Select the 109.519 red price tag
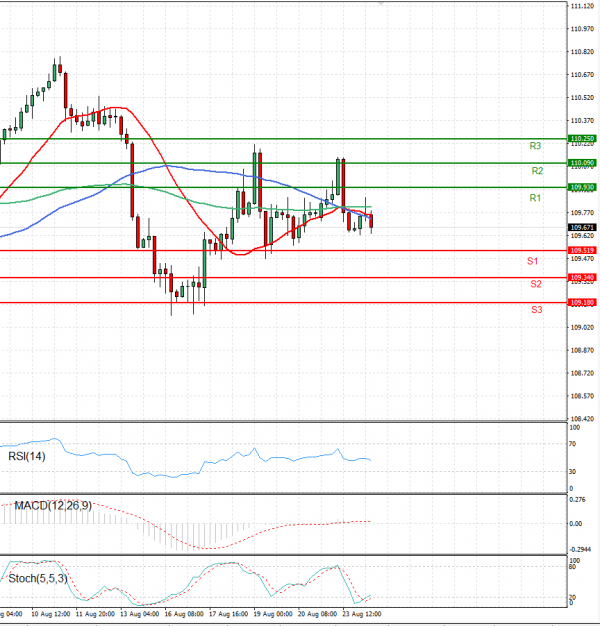 (582, 250)
